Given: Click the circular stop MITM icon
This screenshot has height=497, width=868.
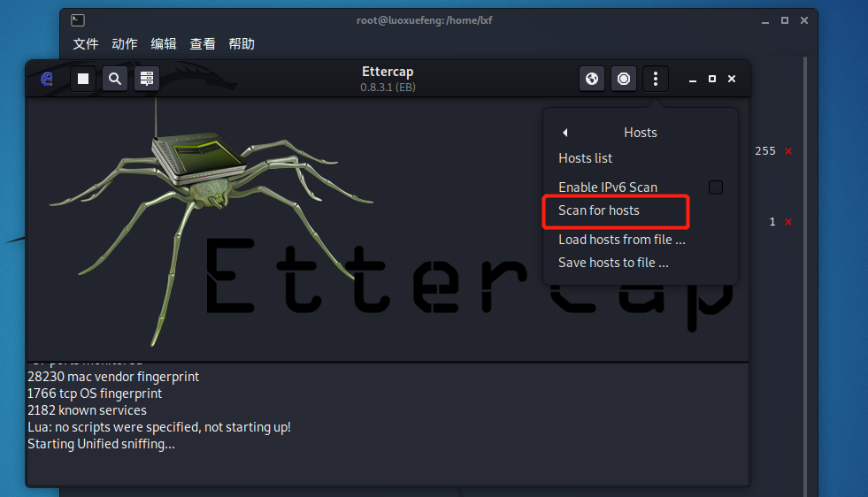Looking at the screenshot, I should click(624, 79).
